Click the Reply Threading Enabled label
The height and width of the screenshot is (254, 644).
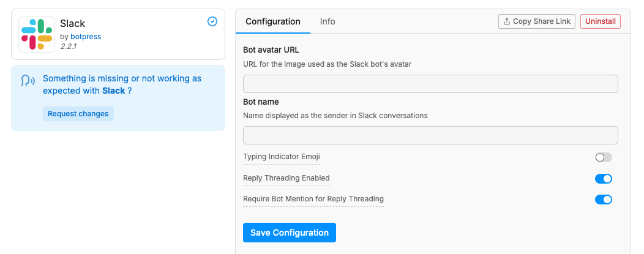click(286, 178)
